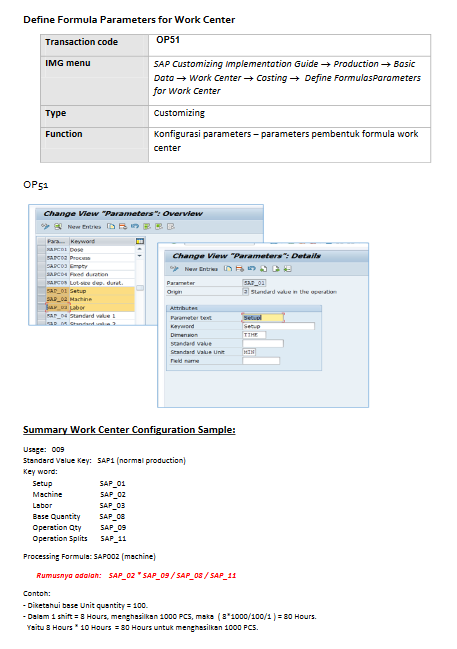The width and height of the screenshot is (457, 649).
Task: Click the Standard value 1 cell
Action: 102,316
